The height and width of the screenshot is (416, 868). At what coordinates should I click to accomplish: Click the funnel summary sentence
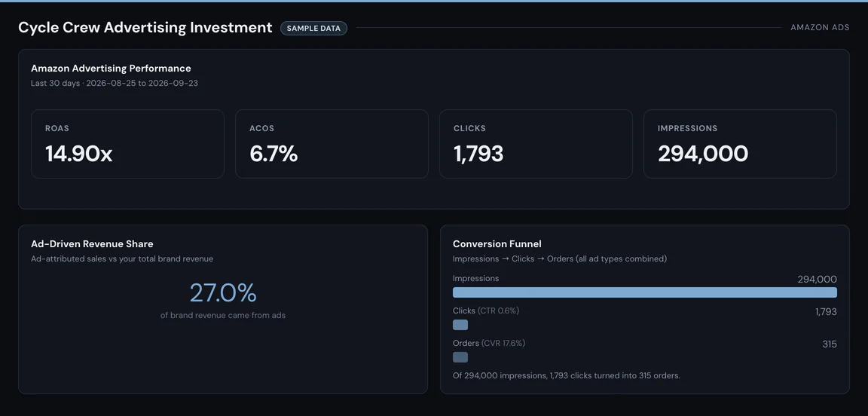click(x=567, y=375)
